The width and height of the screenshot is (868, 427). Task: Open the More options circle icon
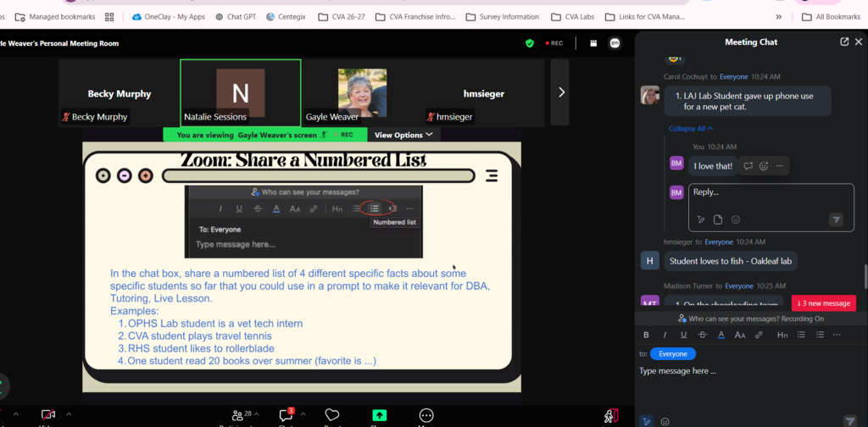[426, 415]
